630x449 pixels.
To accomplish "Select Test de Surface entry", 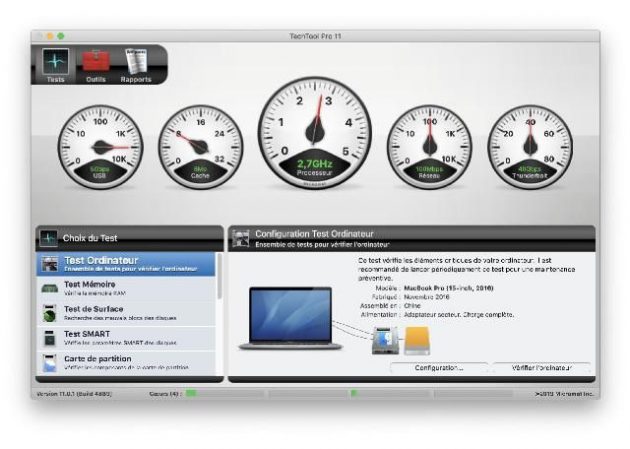I will click(126, 313).
